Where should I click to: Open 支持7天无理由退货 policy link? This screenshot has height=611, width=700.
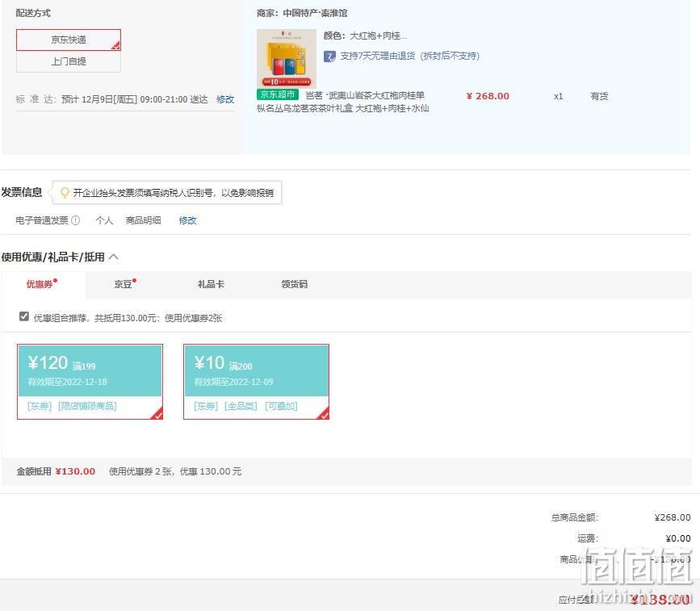click(x=409, y=56)
